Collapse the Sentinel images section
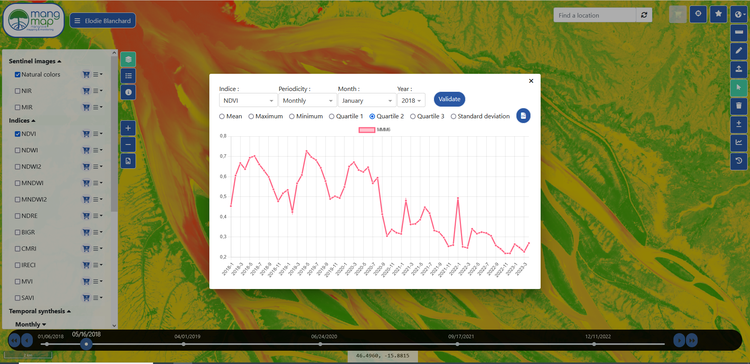 click(x=35, y=61)
